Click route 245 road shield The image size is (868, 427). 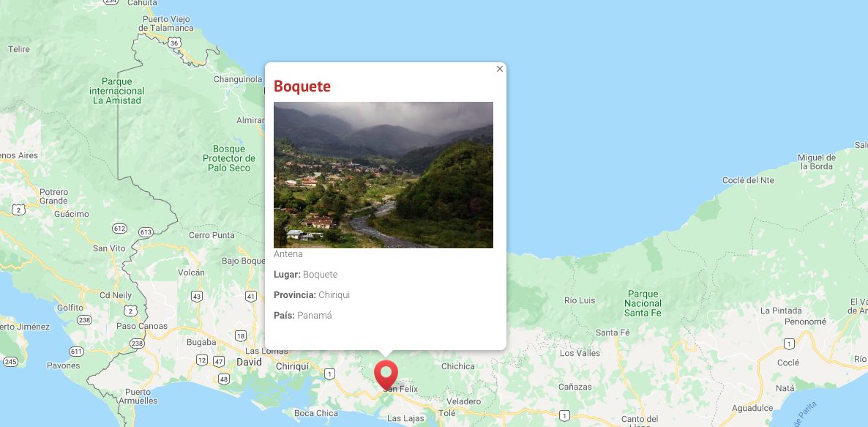pyautogui.click(x=10, y=362)
